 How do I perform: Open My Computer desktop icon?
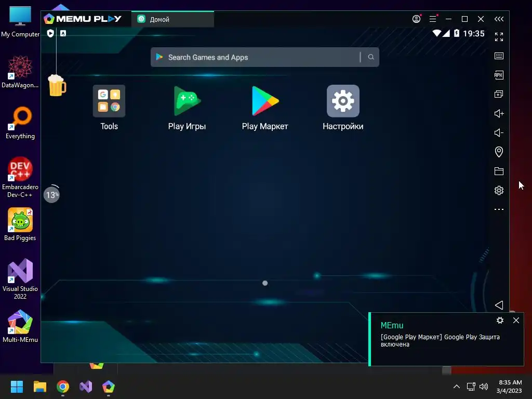click(20, 21)
